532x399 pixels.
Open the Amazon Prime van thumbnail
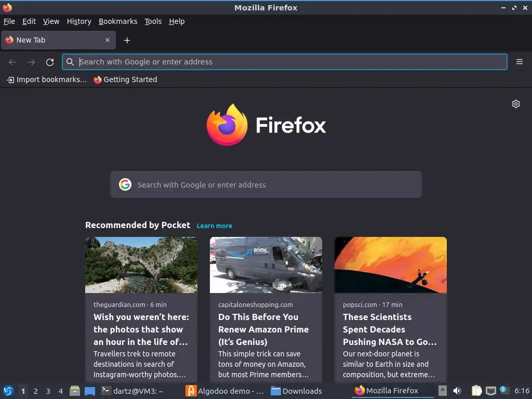265,265
